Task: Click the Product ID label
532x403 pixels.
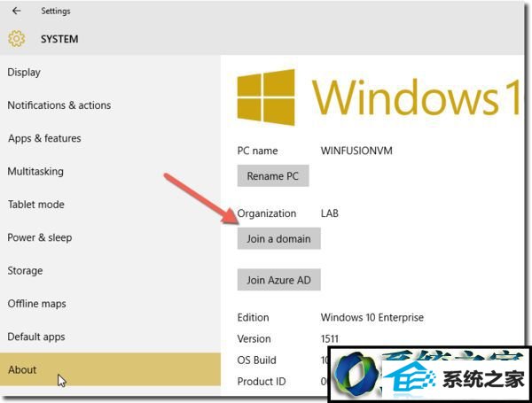Action: coord(262,382)
